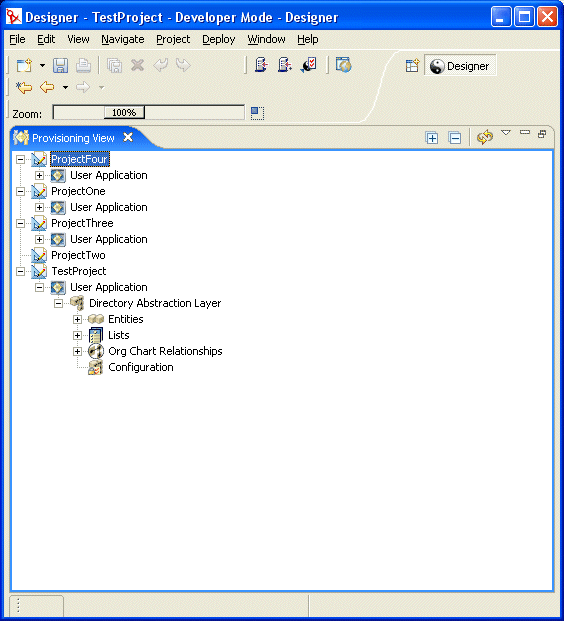
Task: Open the New wizard toolbar icon
Action: tap(24, 65)
